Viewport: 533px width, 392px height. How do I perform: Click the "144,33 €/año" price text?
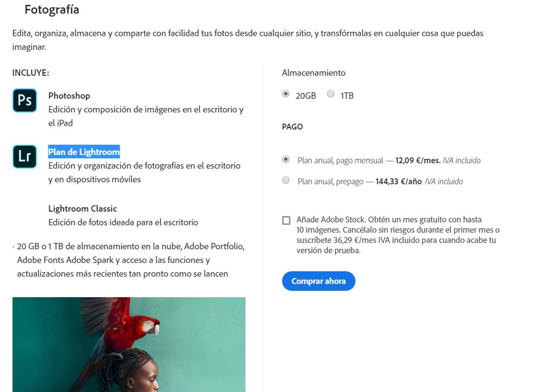(399, 181)
